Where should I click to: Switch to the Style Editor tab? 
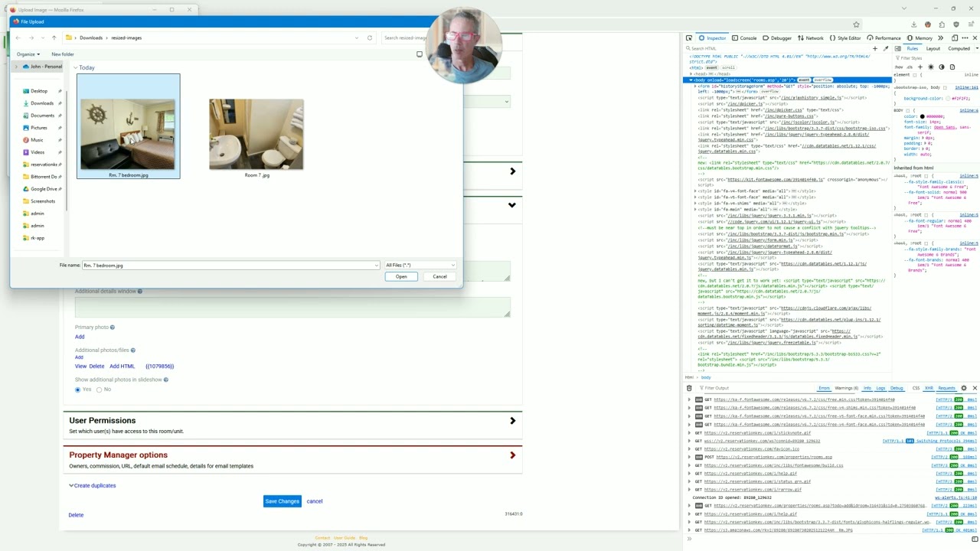(844, 38)
